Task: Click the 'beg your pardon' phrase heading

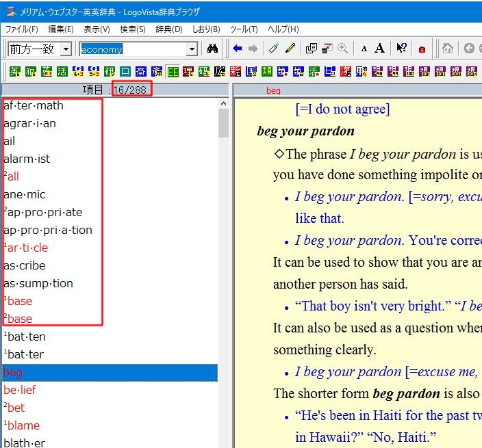Action: pyautogui.click(x=306, y=131)
